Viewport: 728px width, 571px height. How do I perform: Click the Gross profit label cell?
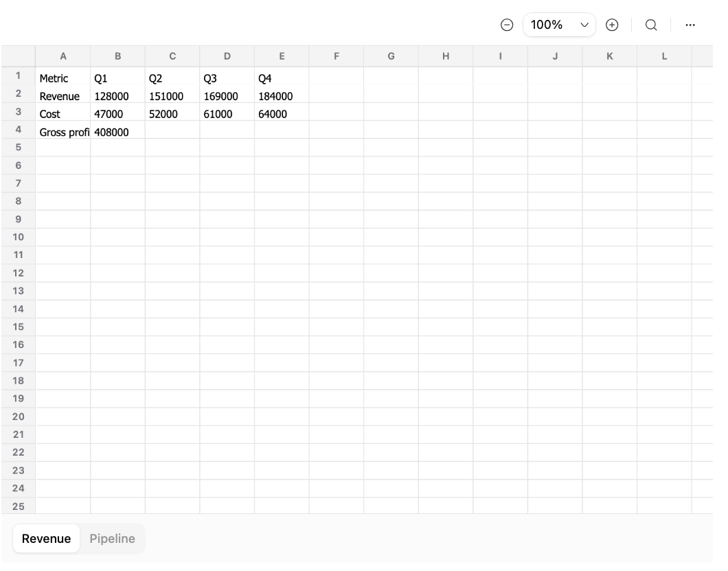pos(63,130)
